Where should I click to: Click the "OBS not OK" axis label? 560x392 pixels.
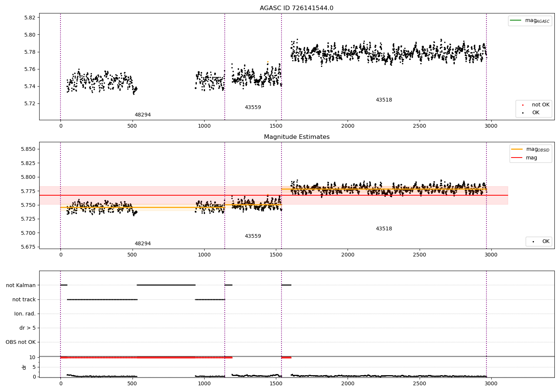point(21,342)
